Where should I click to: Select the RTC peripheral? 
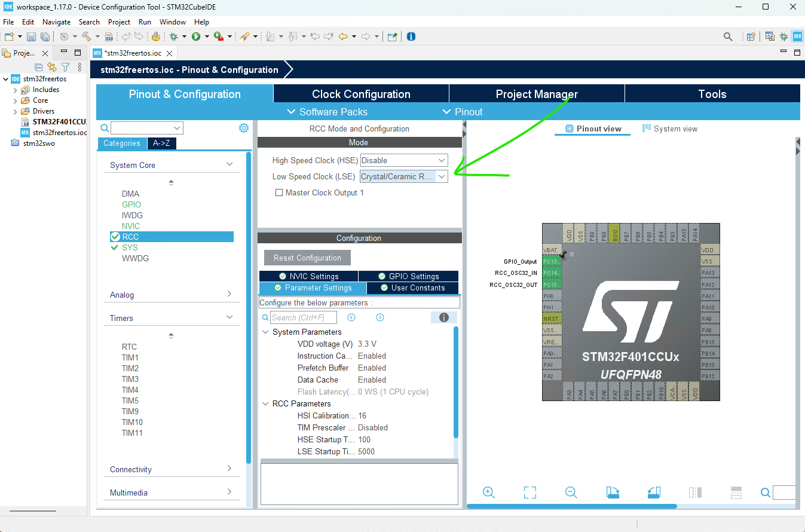click(129, 347)
